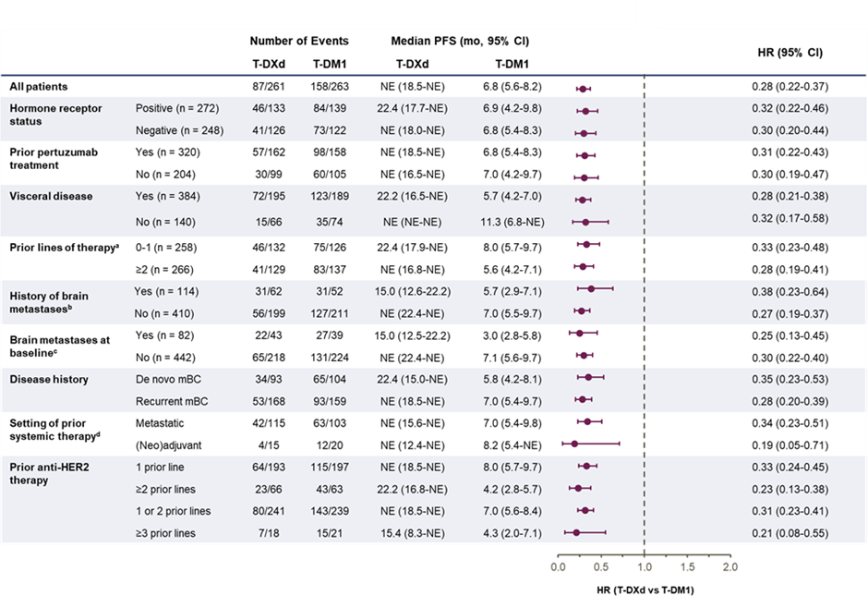Select 'Prior lines of therapy' label
Image resolution: width=868 pixels, height=608 pixels.
pyautogui.click(x=65, y=248)
